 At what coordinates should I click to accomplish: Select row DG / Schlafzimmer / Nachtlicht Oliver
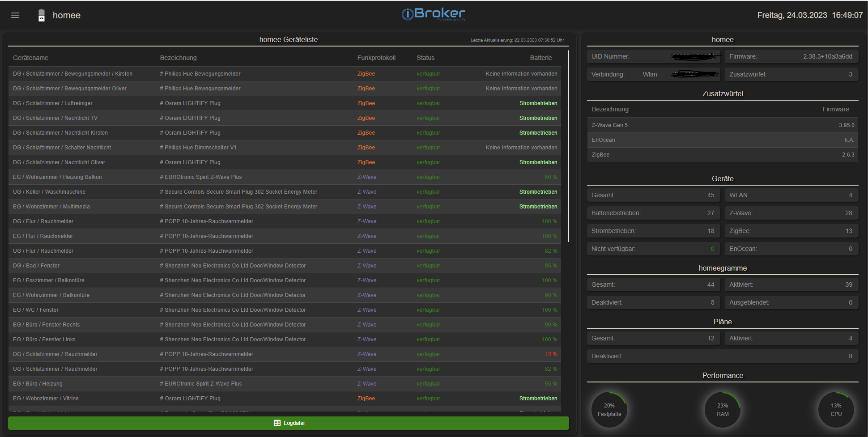[x=285, y=162]
